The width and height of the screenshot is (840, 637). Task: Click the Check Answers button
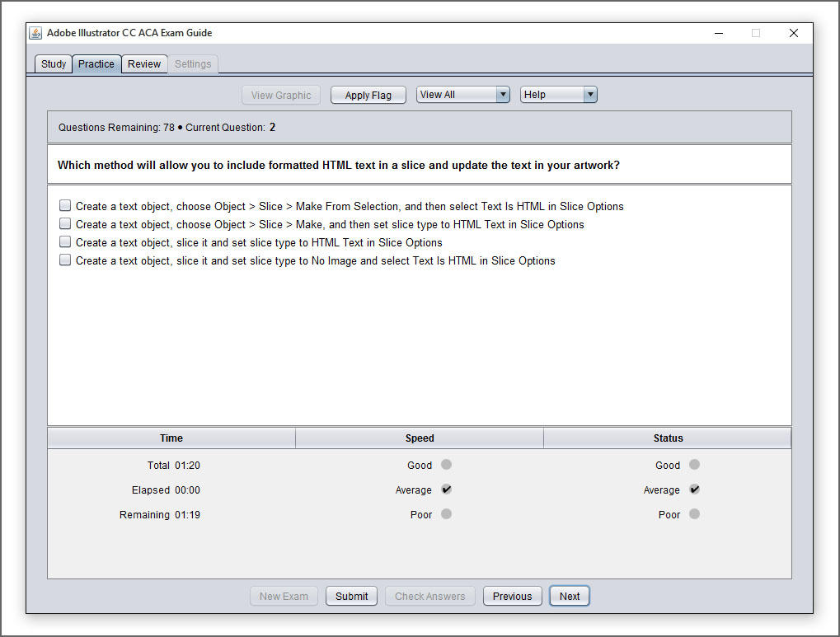[x=429, y=596]
